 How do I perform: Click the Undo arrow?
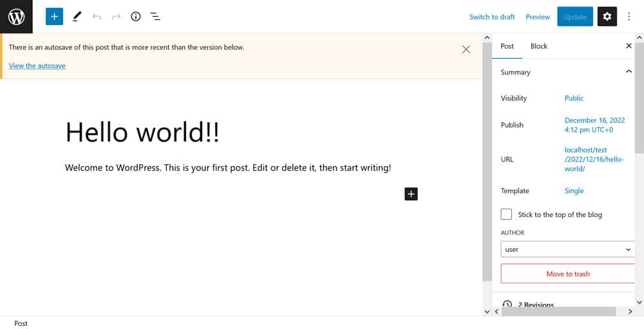coord(97,17)
